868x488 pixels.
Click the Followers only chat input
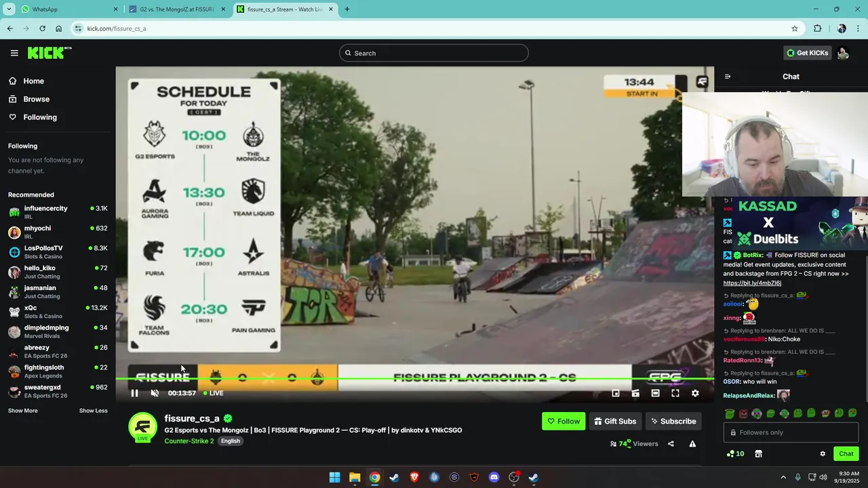tap(791, 432)
